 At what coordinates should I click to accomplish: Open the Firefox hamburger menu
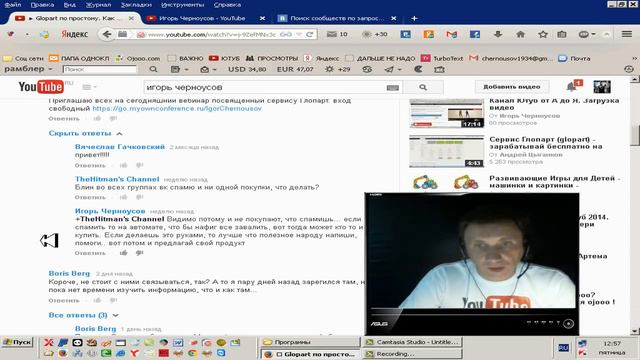click(x=627, y=34)
